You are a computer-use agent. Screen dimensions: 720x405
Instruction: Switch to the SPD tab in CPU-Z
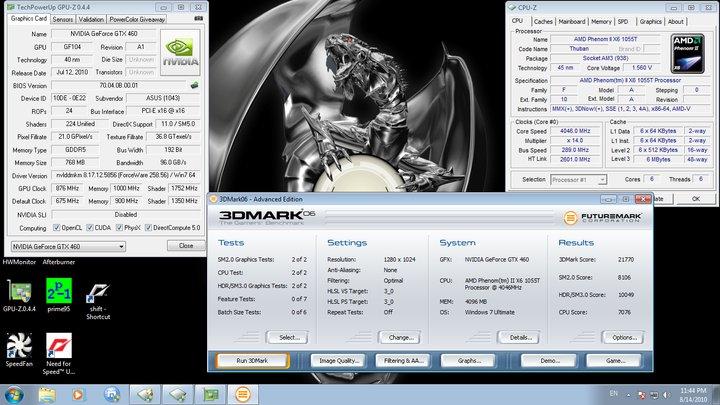pos(623,22)
